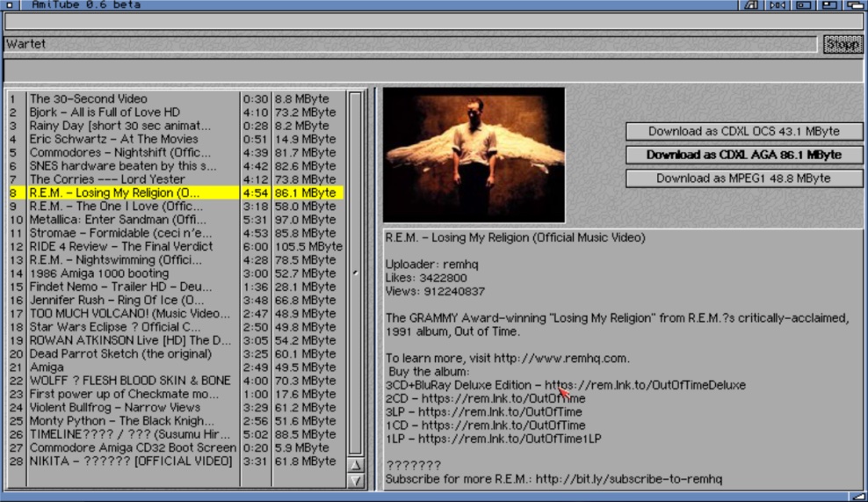Click the video title in description panel
This screenshot has width=868, height=502.
tap(516, 237)
